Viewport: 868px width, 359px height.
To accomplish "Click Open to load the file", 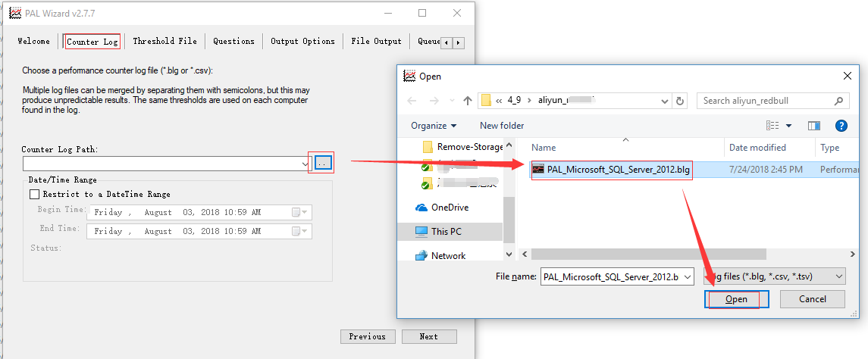I will click(x=736, y=299).
